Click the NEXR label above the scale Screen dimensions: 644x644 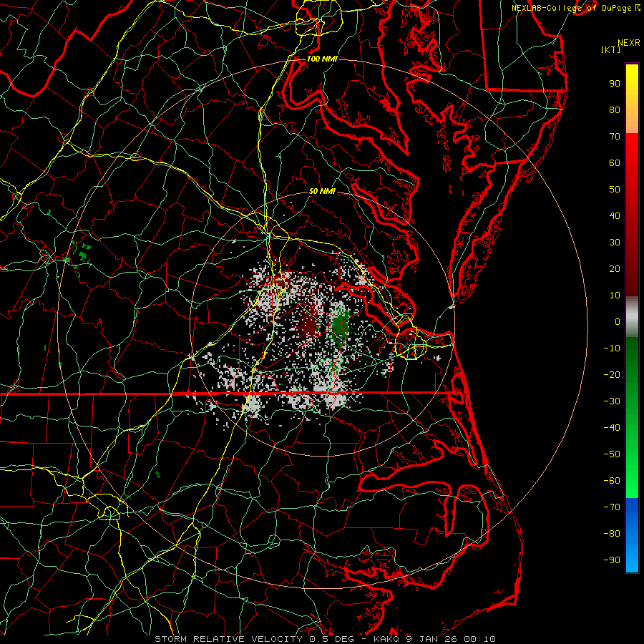[629, 43]
